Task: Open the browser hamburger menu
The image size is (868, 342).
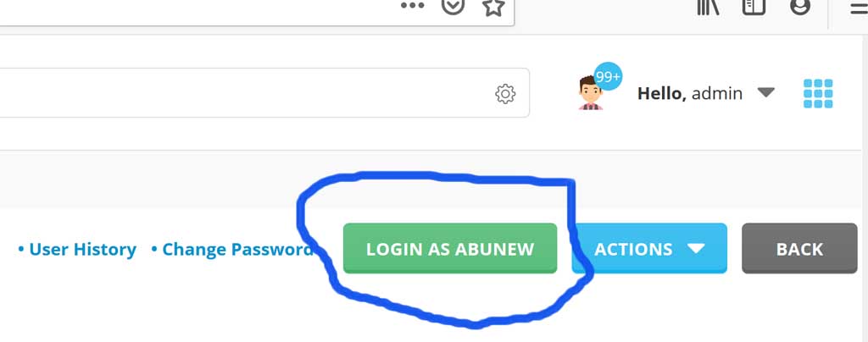Action: point(859,7)
